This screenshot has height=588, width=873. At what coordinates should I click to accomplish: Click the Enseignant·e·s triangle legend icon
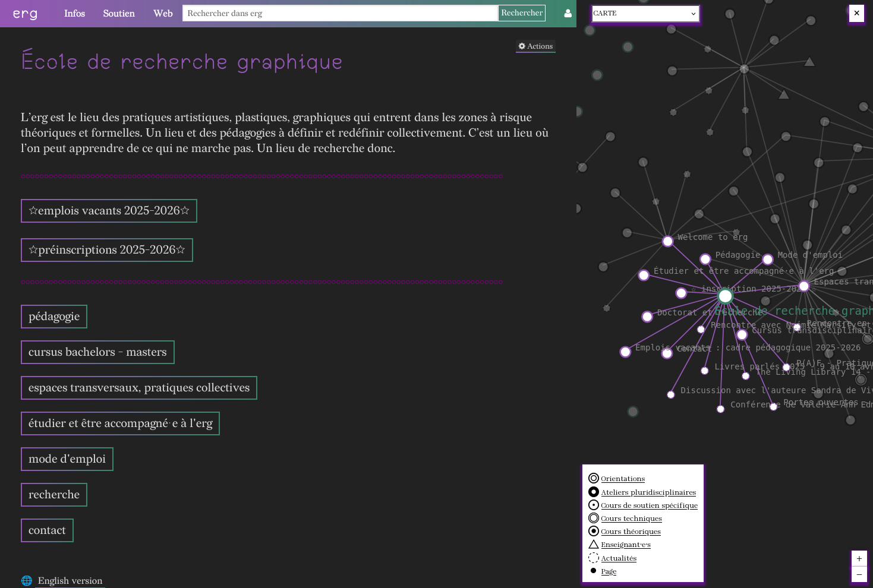click(x=593, y=545)
